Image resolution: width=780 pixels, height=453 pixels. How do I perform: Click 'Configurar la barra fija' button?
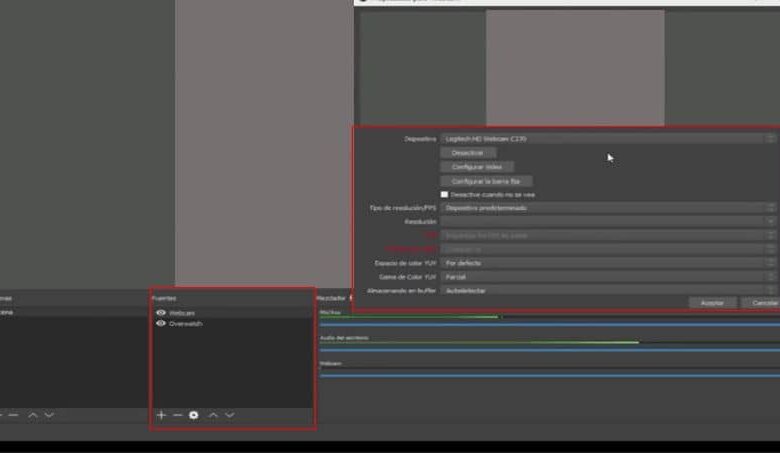[486, 181]
